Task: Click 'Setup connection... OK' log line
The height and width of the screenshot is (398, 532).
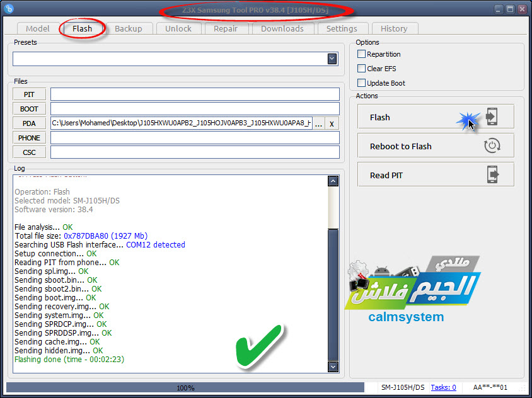Action: pyautogui.click(x=55, y=254)
